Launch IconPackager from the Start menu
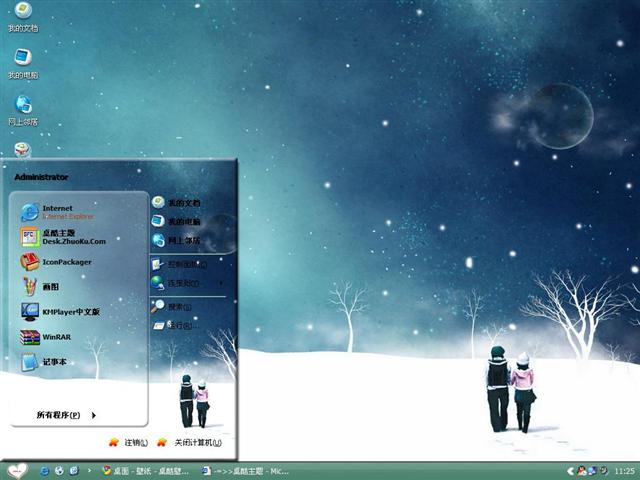 (x=56, y=262)
